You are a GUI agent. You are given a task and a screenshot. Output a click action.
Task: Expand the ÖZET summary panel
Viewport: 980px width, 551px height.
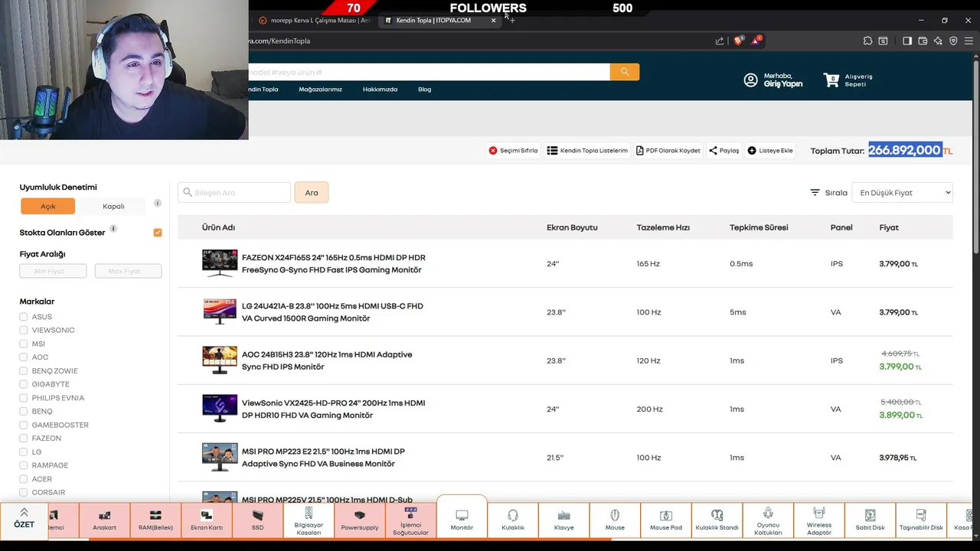(24, 519)
